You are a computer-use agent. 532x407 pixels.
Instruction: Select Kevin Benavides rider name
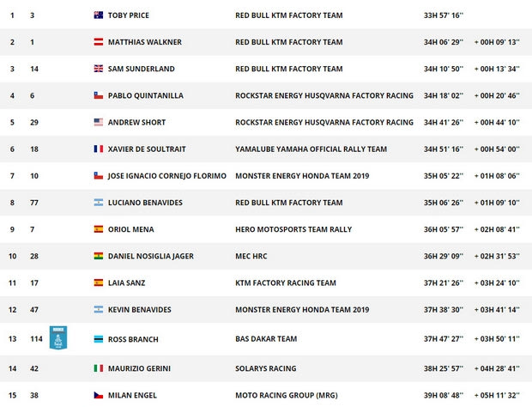(x=141, y=309)
